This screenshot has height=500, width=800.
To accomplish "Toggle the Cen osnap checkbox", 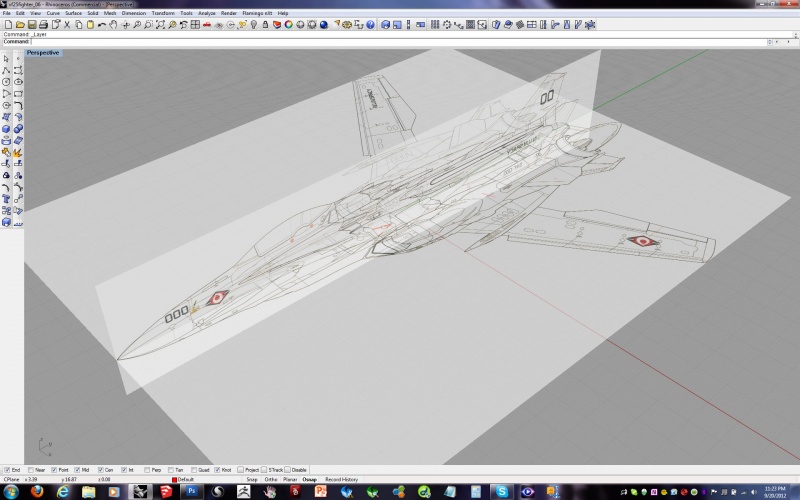I will click(x=101, y=470).
